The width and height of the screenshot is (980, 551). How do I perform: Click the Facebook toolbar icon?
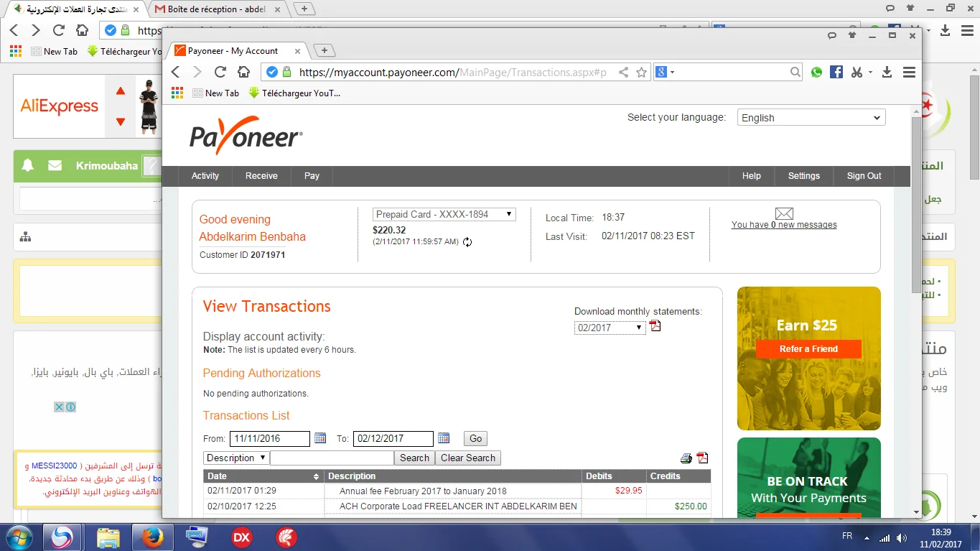(x=836, y=72)
